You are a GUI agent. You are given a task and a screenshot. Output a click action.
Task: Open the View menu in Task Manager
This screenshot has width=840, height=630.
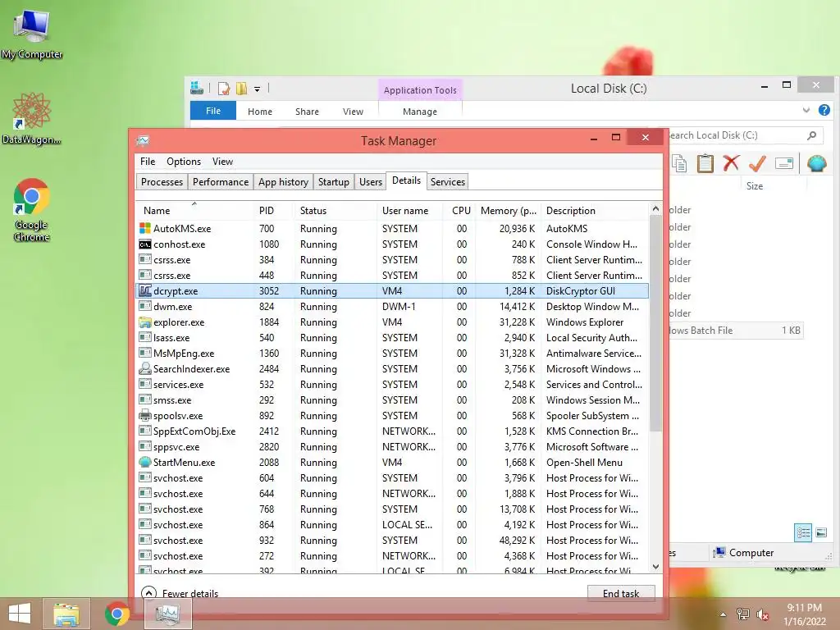click(222, 162)
